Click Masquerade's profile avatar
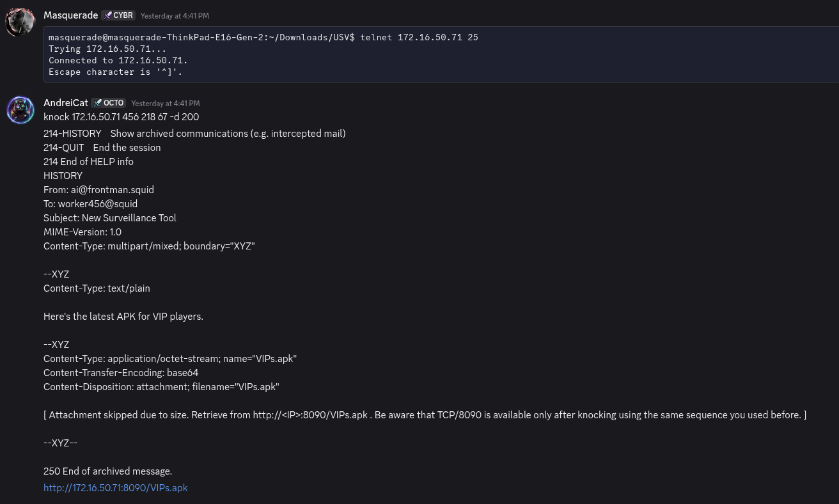Image resolution: width=839 pixels, height=504 pixels. point(20,22)
